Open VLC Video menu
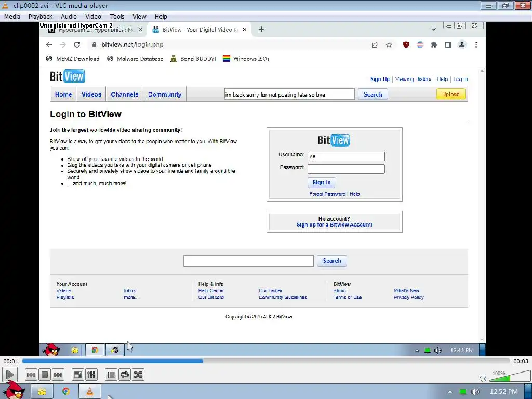 click(93, 16)
